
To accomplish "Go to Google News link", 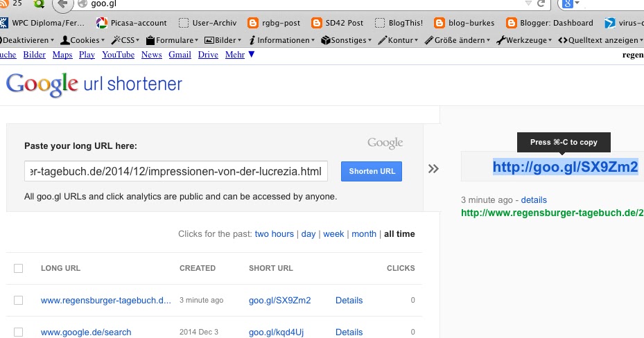I will tap(152, 55).
